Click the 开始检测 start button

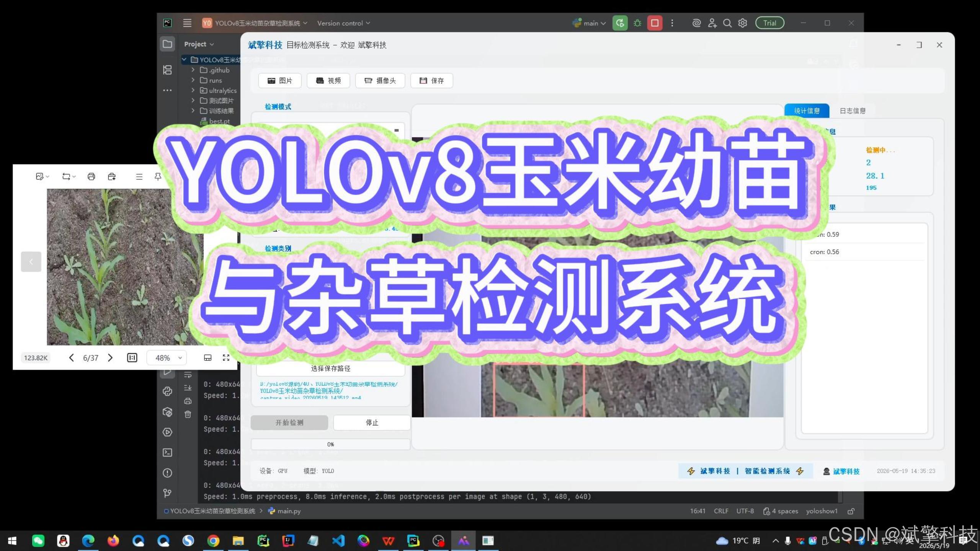point(289,422)
